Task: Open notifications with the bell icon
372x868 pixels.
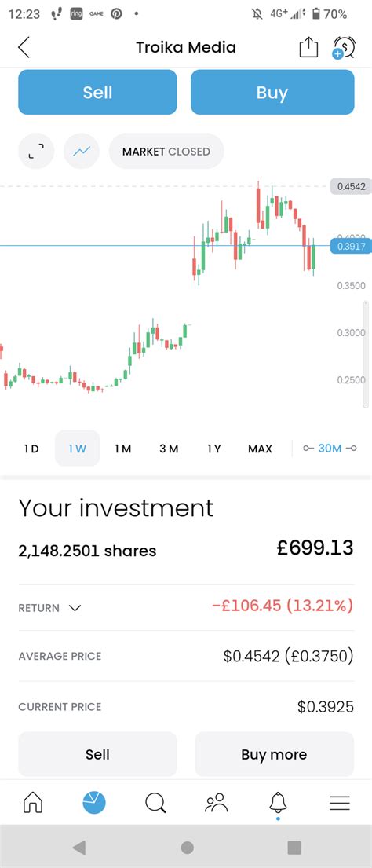Action: (x=278, y=802)
